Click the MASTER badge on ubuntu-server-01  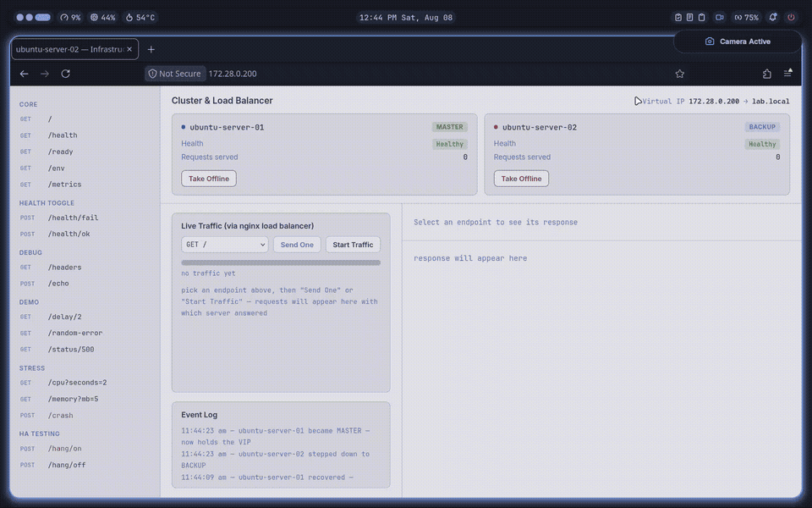click(449, 127)
